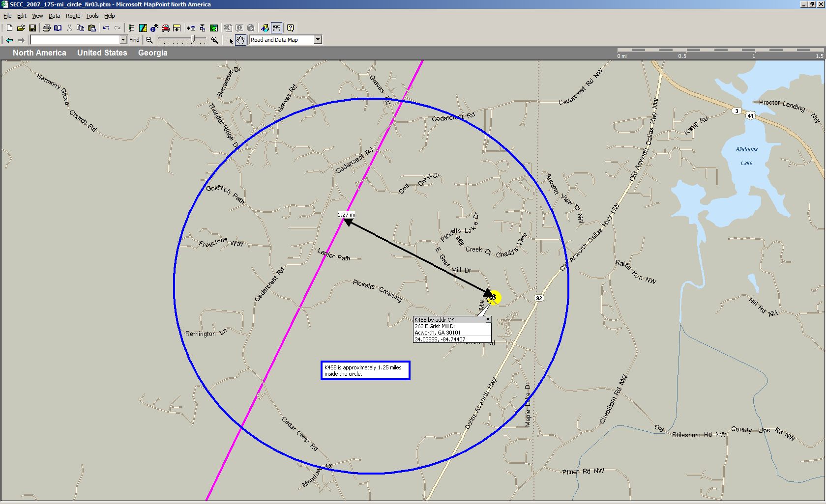Viewport: 826px width, 504px height.
Task: Open a file with the Open folder icon
Action: (21, 28)
